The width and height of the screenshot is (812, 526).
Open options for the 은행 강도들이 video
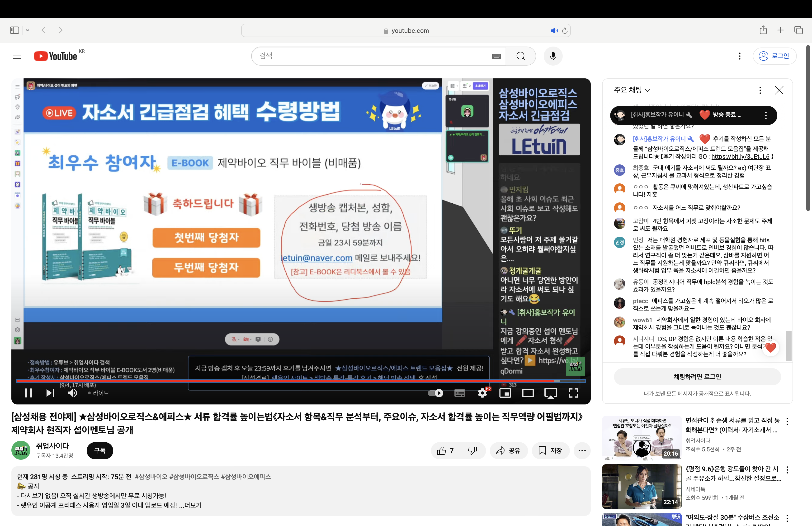(x=787, y=470)
